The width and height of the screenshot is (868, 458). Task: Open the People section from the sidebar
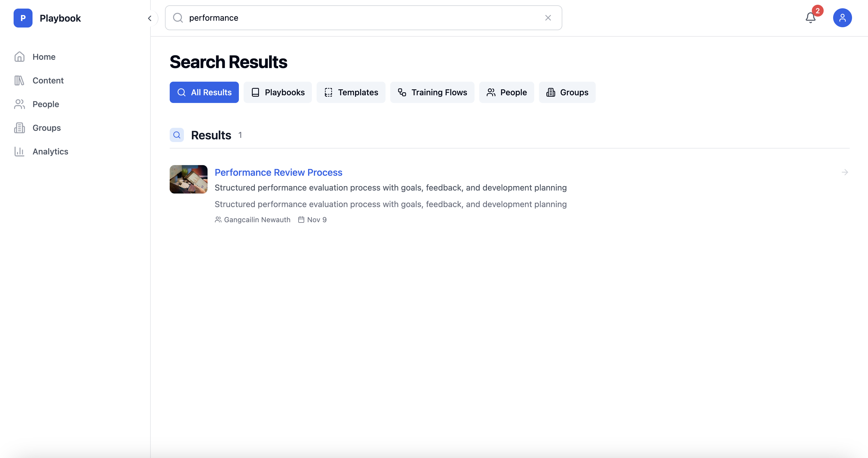coord(46,104)
